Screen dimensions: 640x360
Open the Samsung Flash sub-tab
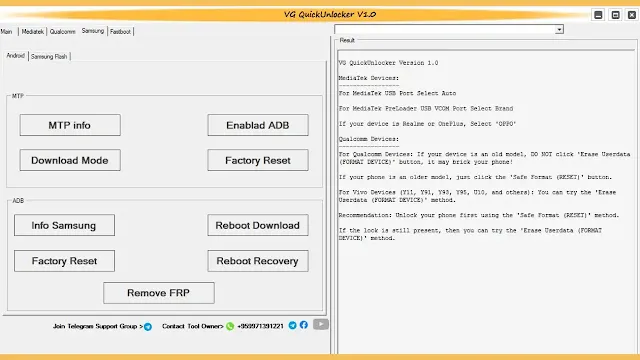49,57
